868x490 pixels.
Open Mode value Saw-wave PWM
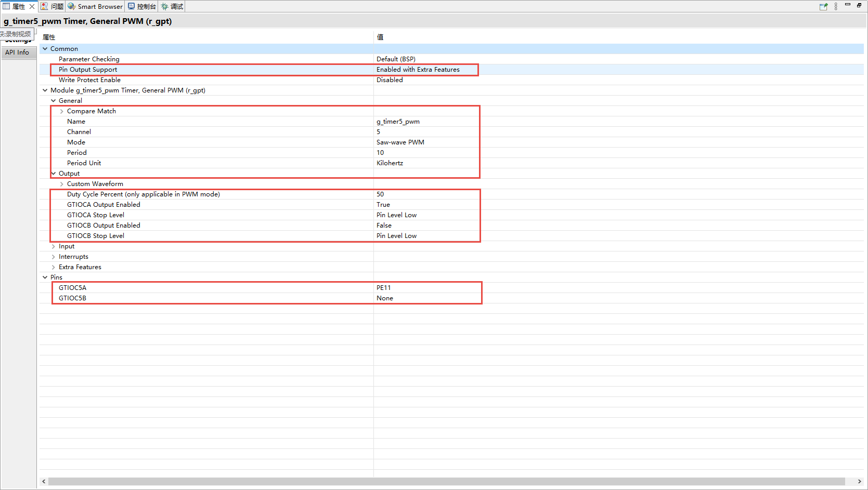coord(400,142)
